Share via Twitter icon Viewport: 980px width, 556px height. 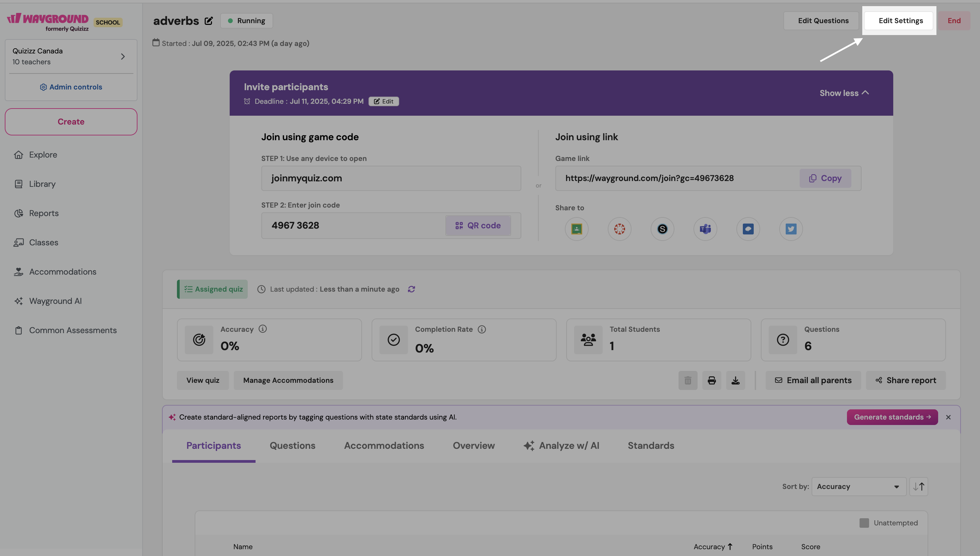click(x=791, y=229)
